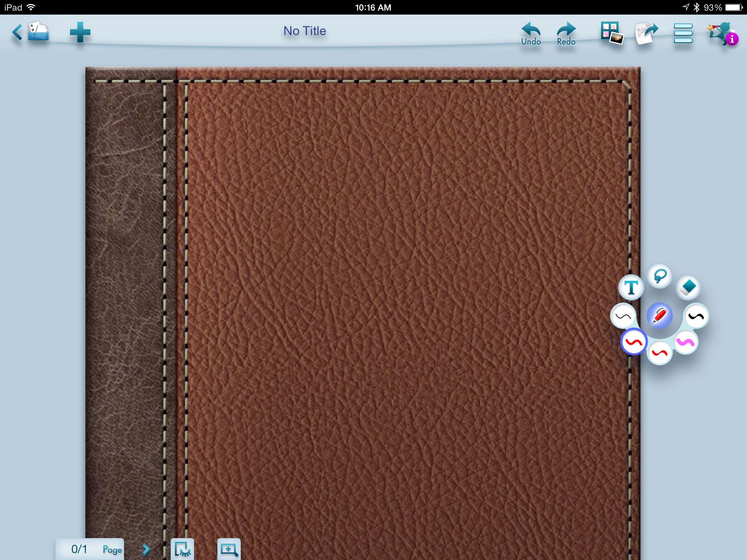Choose the thin black pen preset
This screenshot has height=560, width=747.
tap(623, 316)
